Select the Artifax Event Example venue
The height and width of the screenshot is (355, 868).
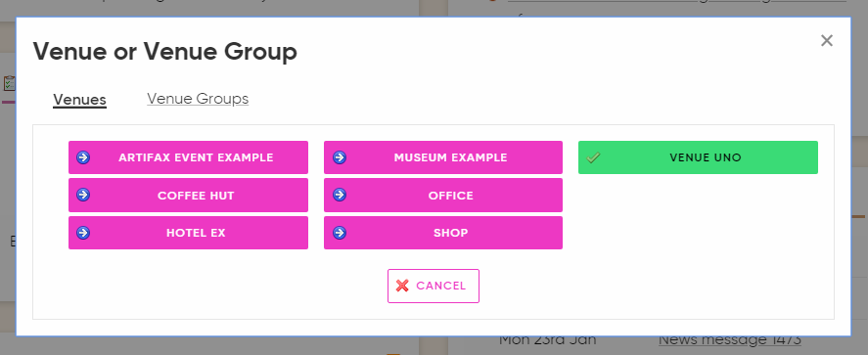click(x=188, y=157)
